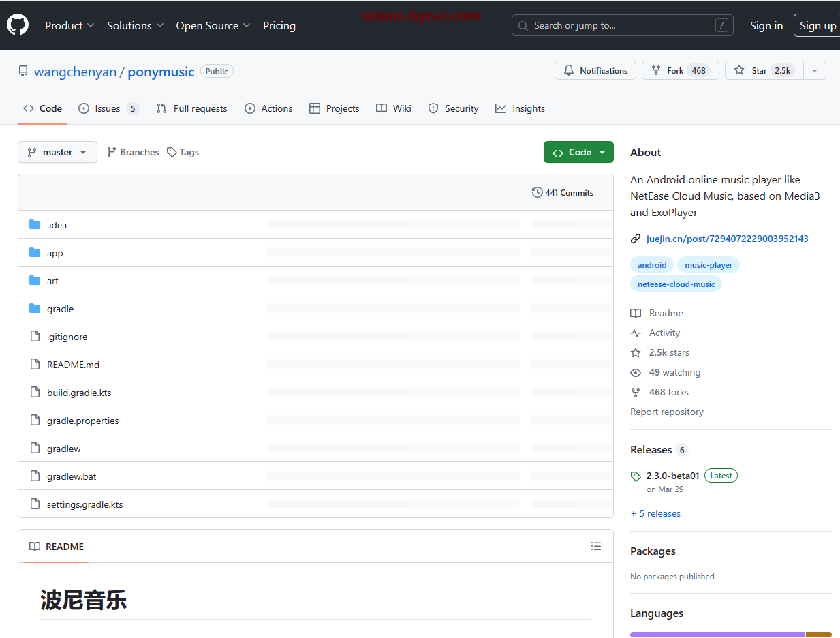View the Insights tab

(x=520, y=108)
